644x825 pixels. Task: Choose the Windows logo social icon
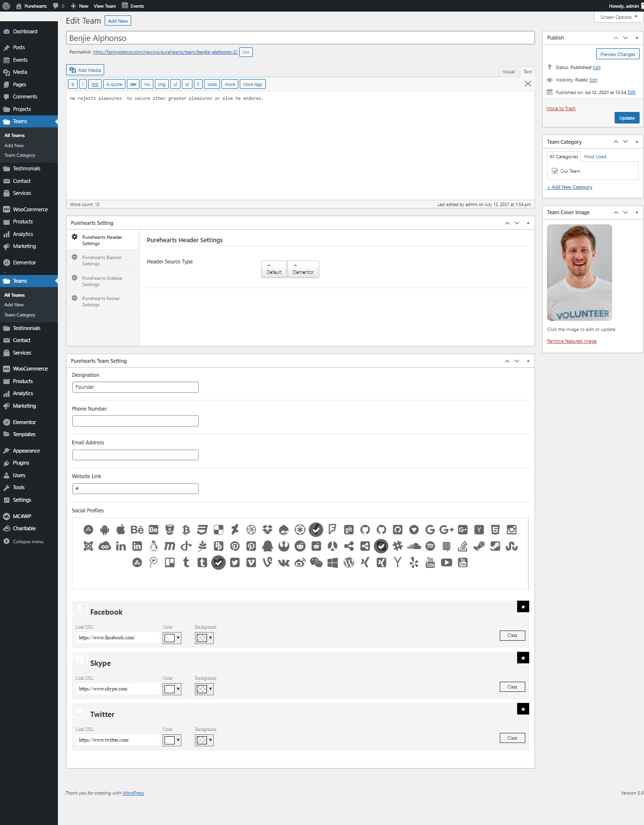click(332, 563)
